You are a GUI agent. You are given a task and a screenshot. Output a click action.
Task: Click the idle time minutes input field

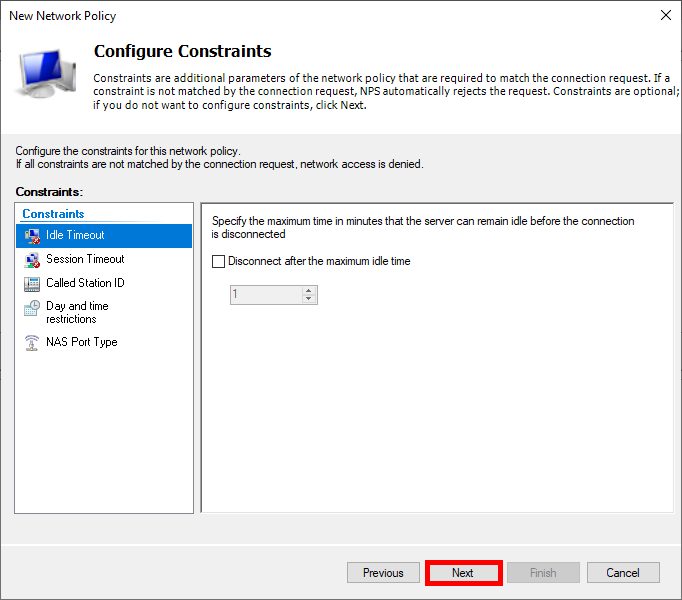coord(264,295)
